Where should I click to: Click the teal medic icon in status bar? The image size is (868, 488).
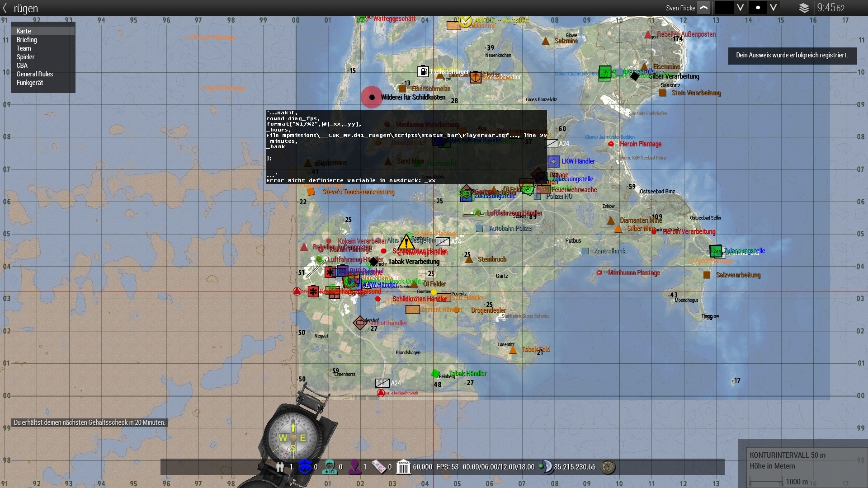pyautogui.click(x=330, y=467)
